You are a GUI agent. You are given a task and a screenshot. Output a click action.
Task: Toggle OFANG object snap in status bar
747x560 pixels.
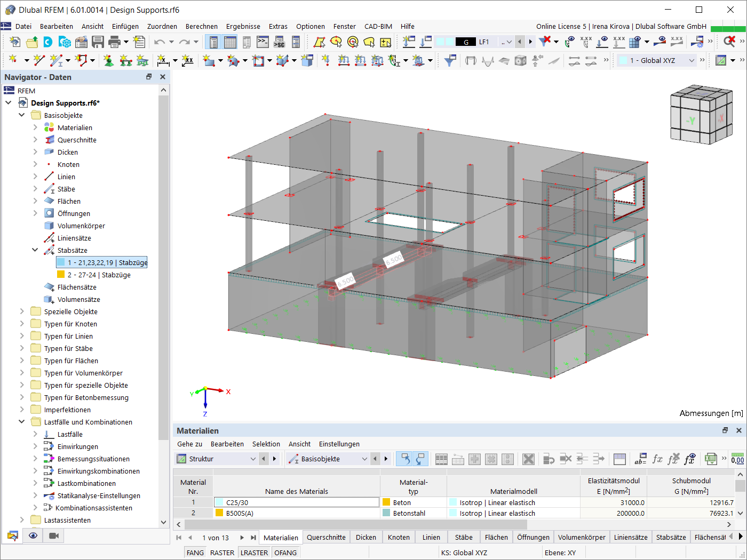click(285, 553)
